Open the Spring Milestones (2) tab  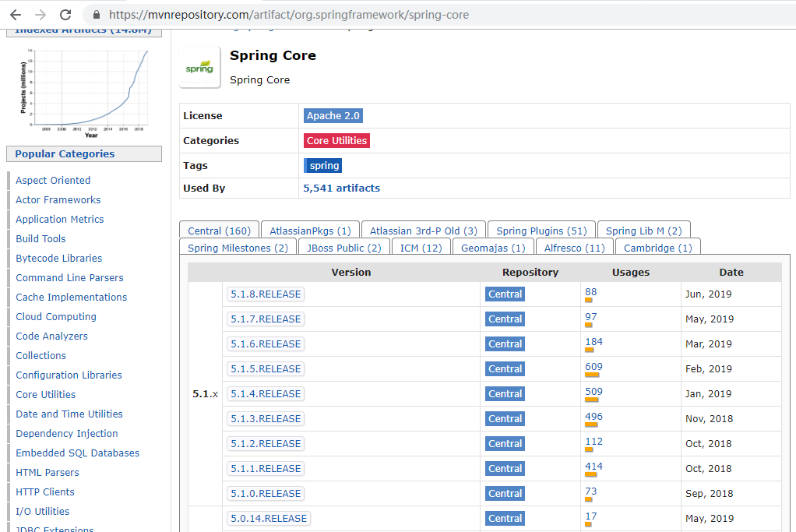point(238,248)
